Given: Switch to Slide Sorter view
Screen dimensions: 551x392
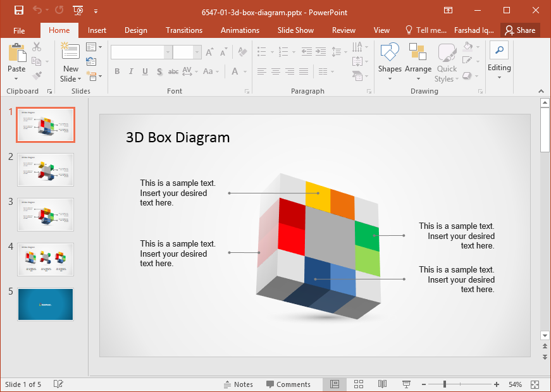Looking at the screenshot, I should (359, 384).
